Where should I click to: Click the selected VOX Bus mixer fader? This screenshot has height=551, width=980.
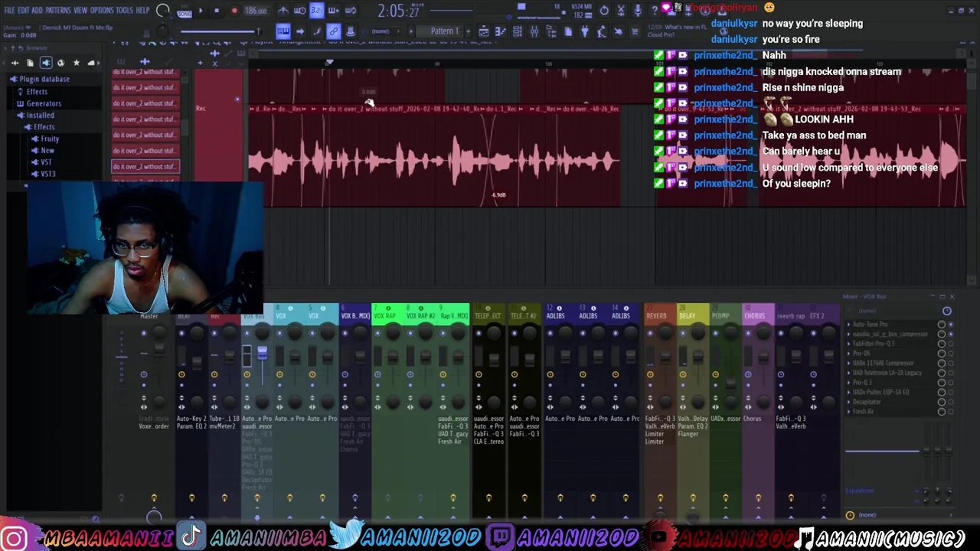pyautogui.click(x=262, y=352)
